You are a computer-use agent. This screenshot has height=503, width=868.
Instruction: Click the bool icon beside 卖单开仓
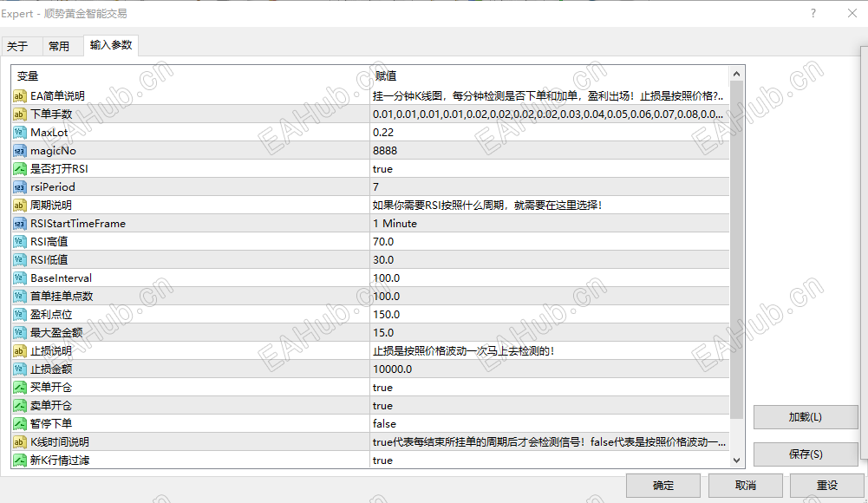pyautogui.click(x=20, y=406)
